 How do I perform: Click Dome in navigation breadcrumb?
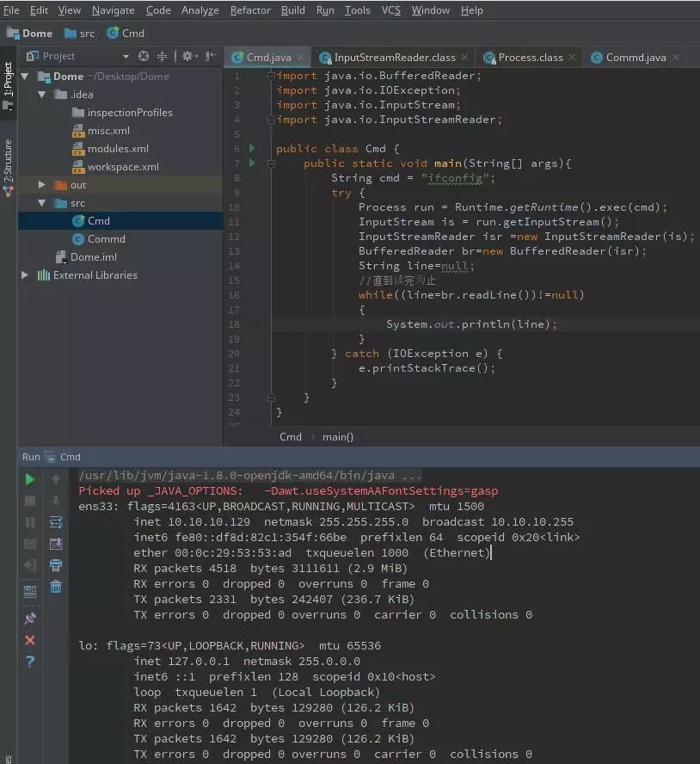point(30,34)
